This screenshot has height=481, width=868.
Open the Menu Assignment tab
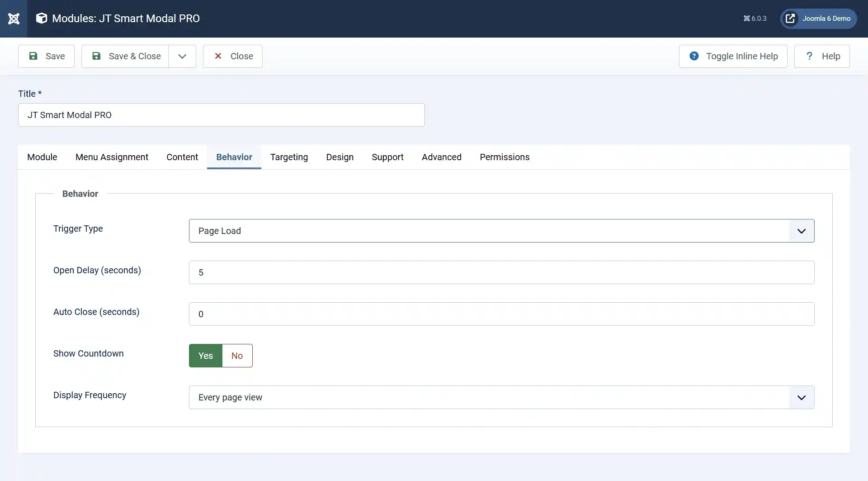[x=112, y=157]
